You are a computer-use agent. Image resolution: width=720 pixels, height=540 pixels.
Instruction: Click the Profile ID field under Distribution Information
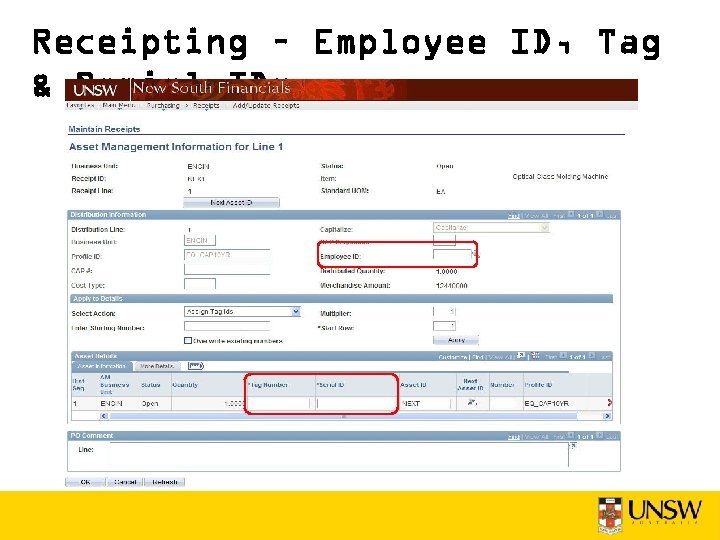227,255
